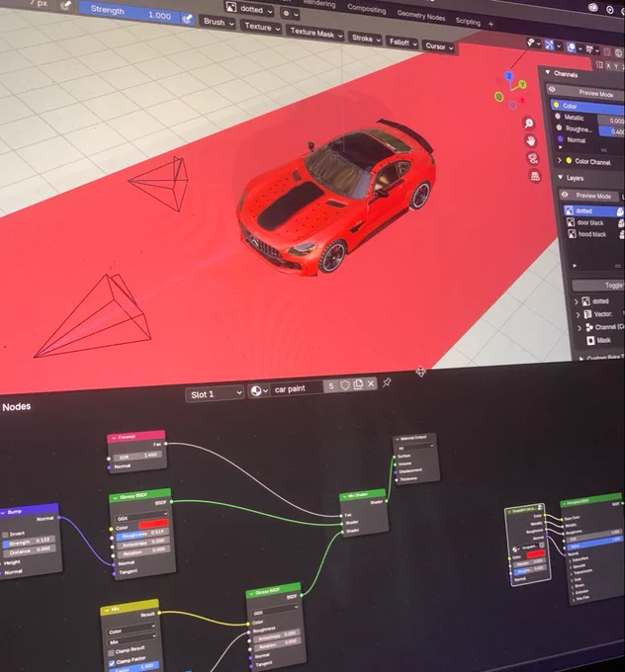
Task: Click the car paint material name field
Action: pyautogui.click(x=296, y=388)
